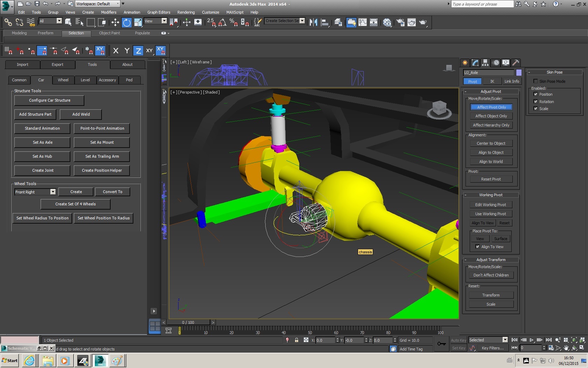Disable the Align To View checkbox

477,247
